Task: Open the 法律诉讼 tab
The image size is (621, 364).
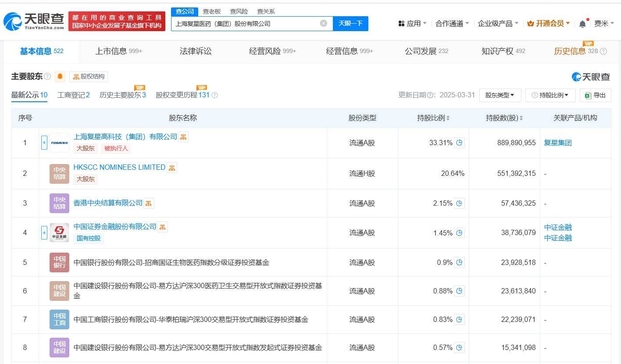Action: 196,51
